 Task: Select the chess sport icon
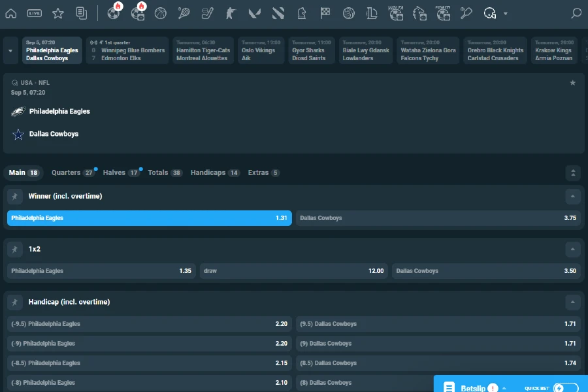point(302,13)
